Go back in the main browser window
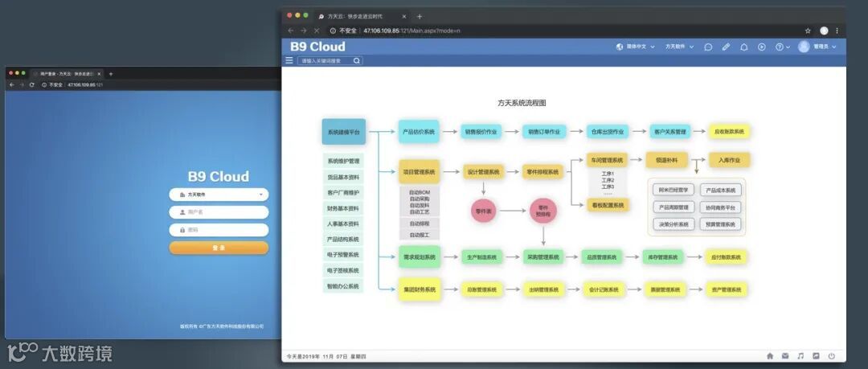Screen dimensions: 868x369 [291, 31]
